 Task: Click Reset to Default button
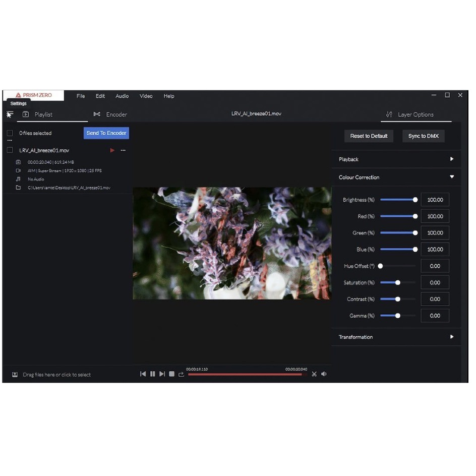tap(369, 136)
